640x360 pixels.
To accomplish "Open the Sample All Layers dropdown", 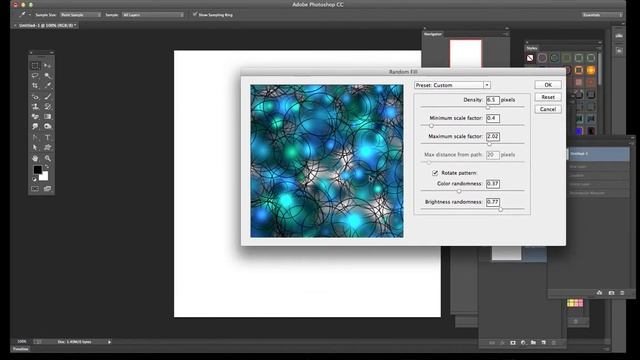I will 153,15.
